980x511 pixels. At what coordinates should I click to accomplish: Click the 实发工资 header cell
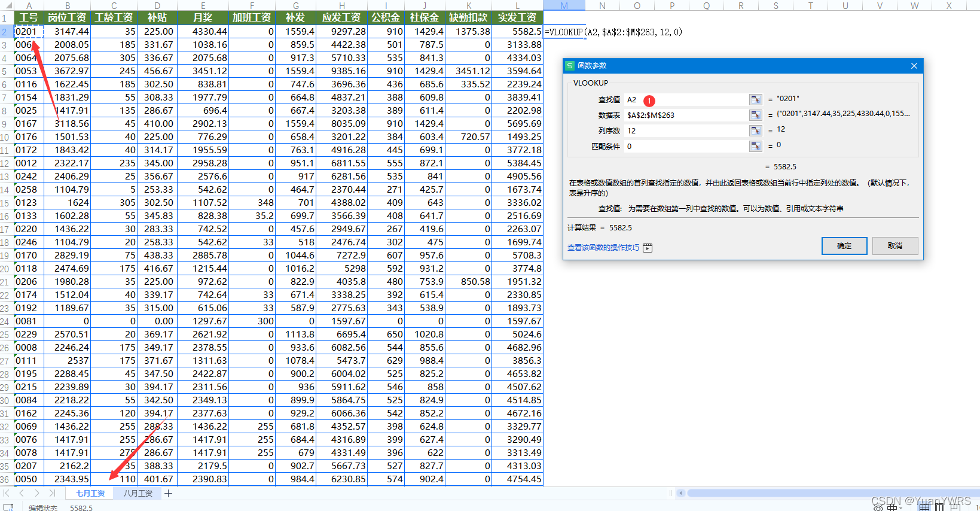[x=517, y=18]
